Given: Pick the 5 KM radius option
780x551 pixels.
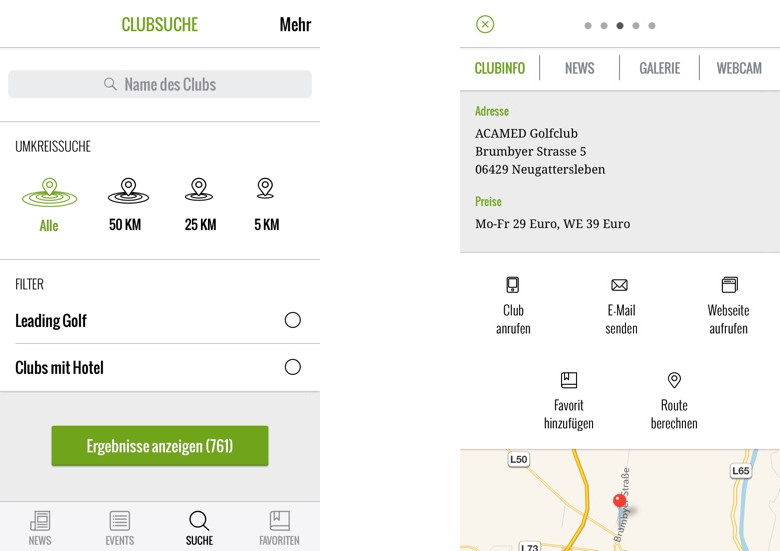Looking at the screenshot, I should pyautogui.click(x=265, y=189).
